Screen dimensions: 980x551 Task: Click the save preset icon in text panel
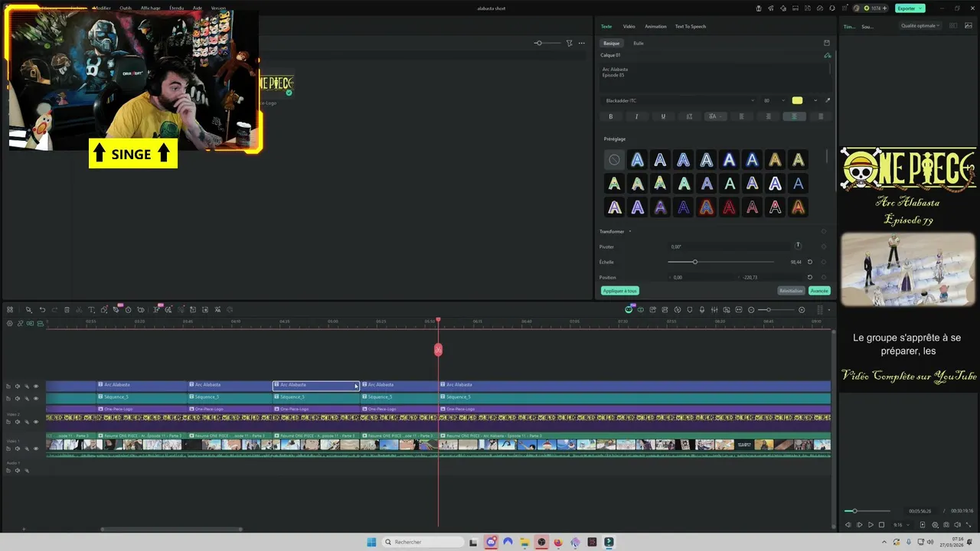pos(826,43)
